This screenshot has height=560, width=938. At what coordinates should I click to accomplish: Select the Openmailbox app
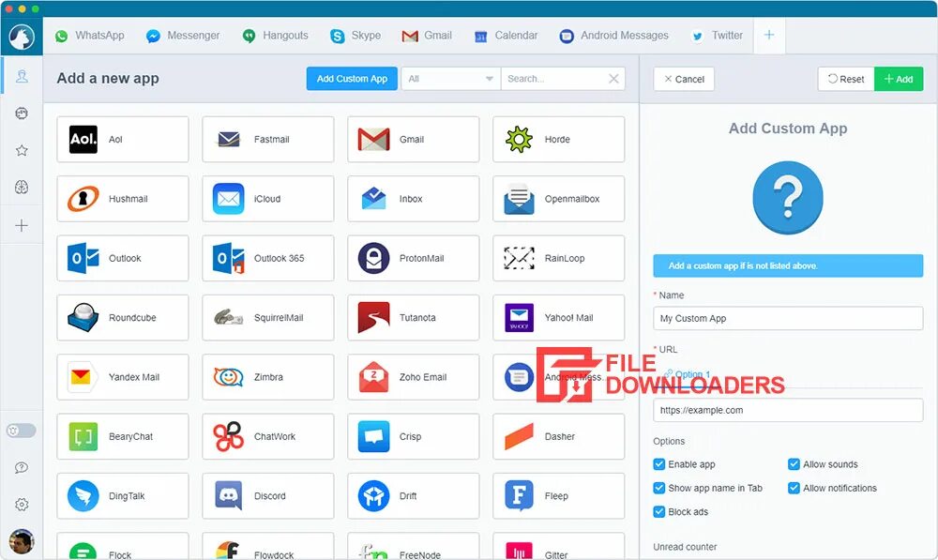pyautogui.click(x=558, y=199)
